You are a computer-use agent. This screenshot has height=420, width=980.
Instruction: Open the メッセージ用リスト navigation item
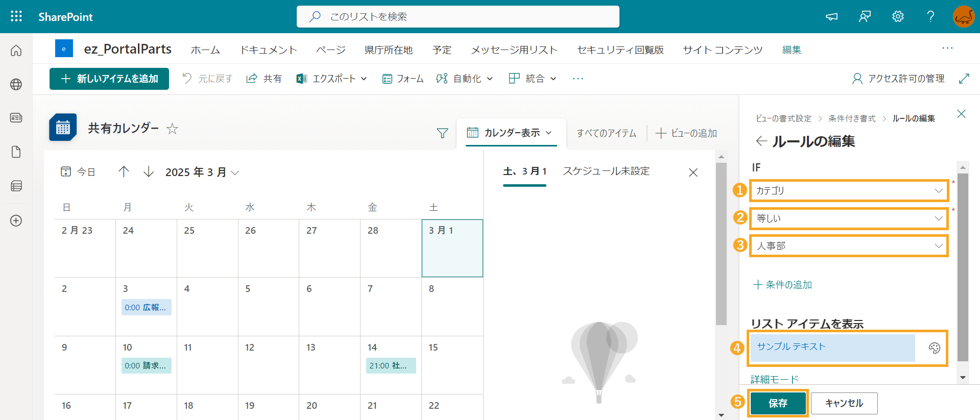coord(514,50)
